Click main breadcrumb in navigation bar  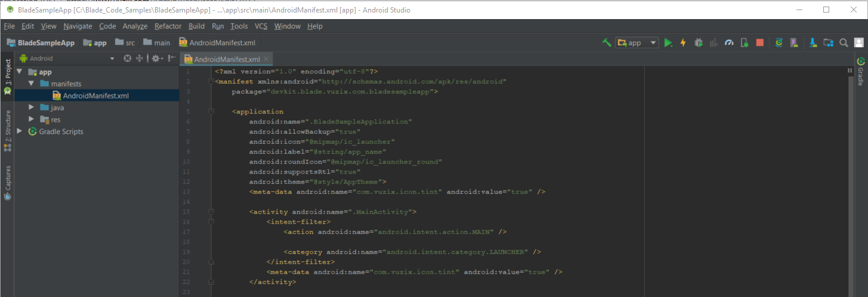[156, 42]
